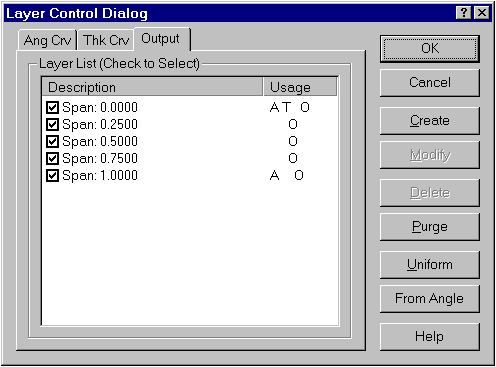Screen dimensions: 496x367
Task: Toggle the Span: 0.7500 layer checkbox
Action: pos(52,158)
